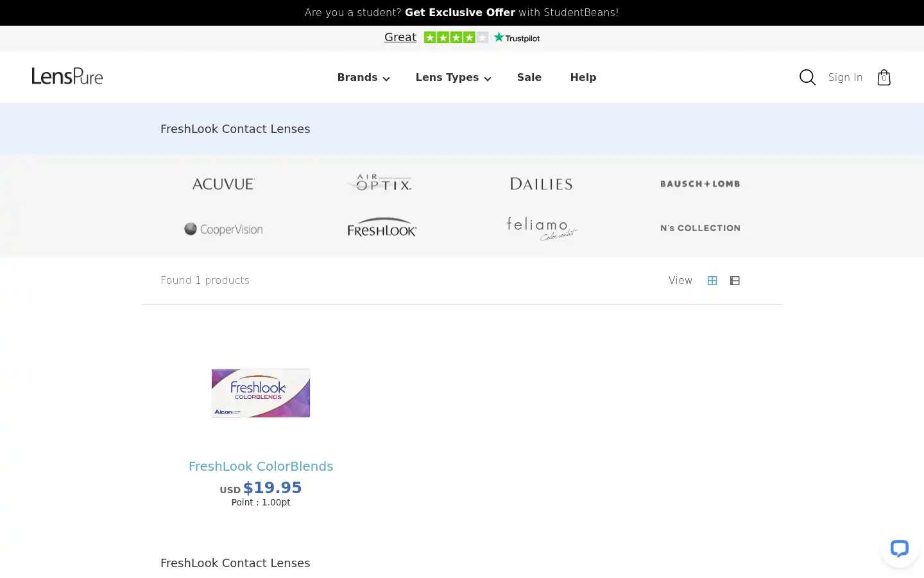Open the search magnifier icon
The width and height of the screenshot is (924, 578).
(x=807, y=77)
